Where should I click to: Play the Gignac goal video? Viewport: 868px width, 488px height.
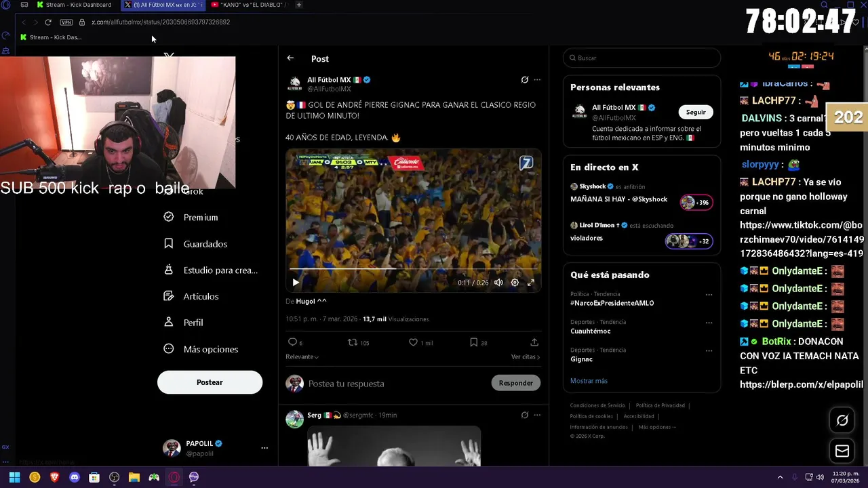click(x=296, y=283)
